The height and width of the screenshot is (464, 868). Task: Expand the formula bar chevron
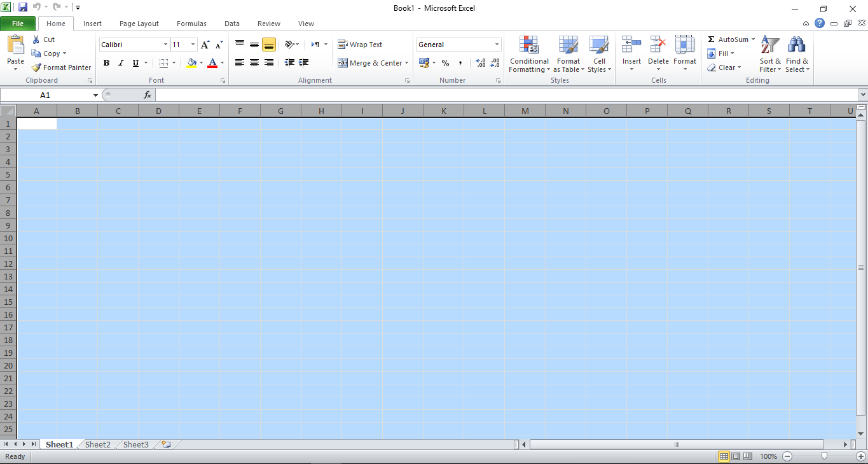(x=862, y=95)
